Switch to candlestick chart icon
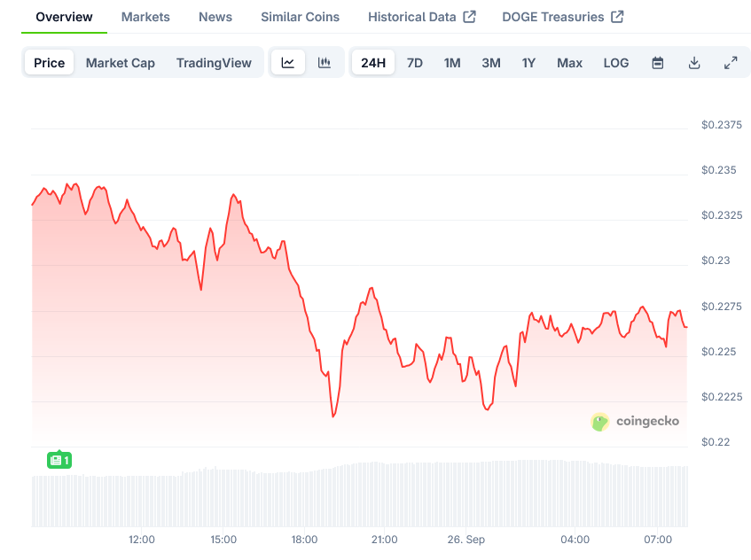 click(325, 63)
